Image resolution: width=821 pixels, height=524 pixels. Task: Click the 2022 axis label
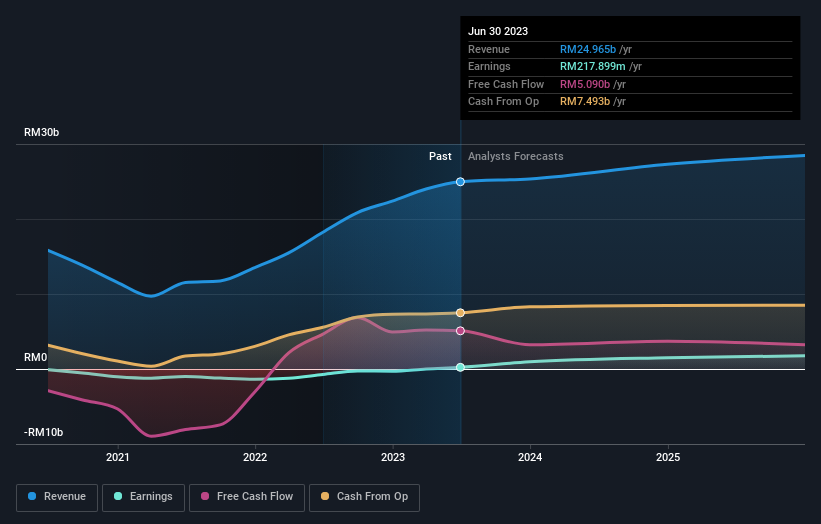pyautogui.click(x=255, y=457)
